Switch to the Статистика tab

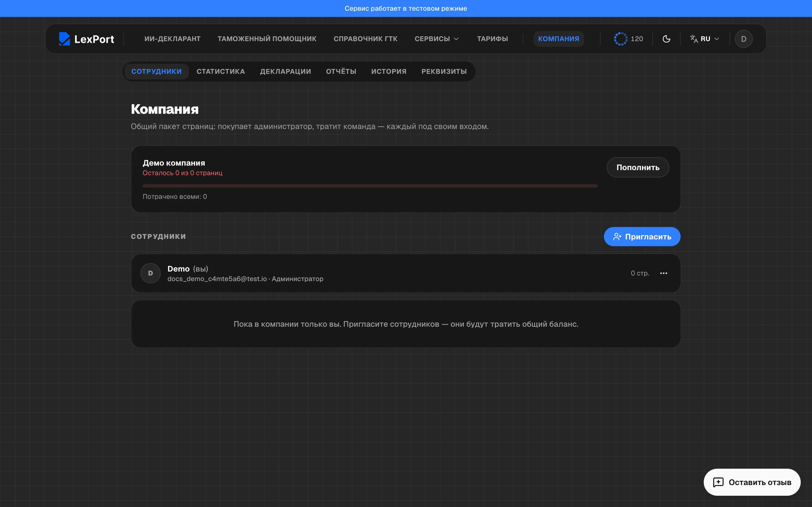click(x=220, y=72)
